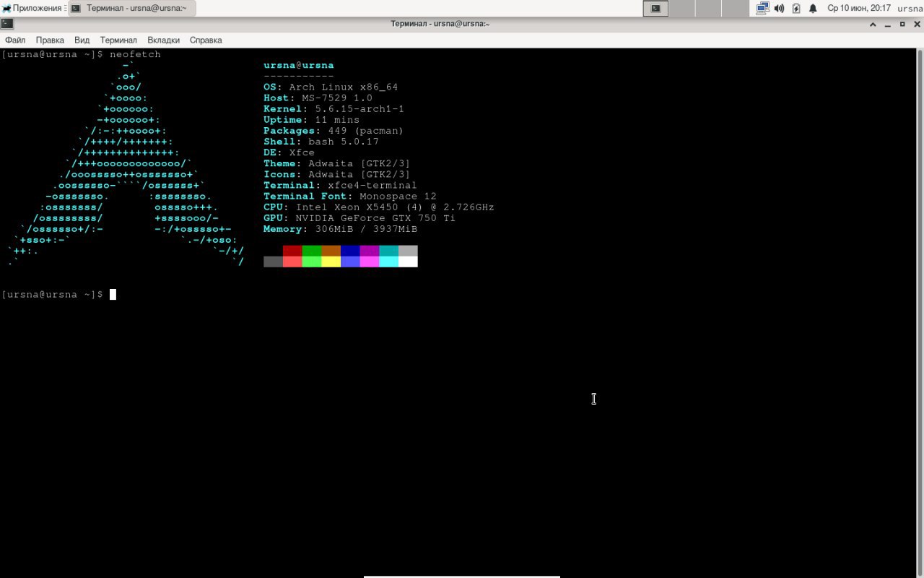The height and width of the screenshot is (578, 924).
Task: Click the CPU: Intel Xeon X5450 line
Action: [379, 207]
